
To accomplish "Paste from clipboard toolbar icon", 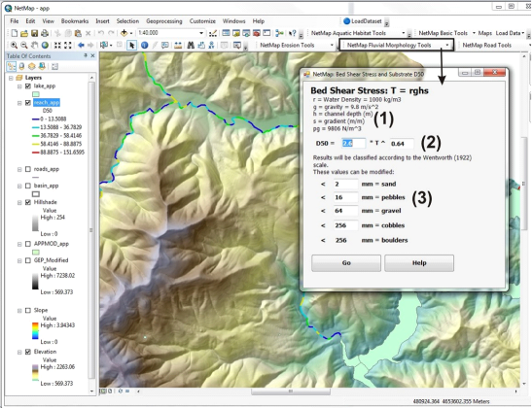I will tap(78, 33).
